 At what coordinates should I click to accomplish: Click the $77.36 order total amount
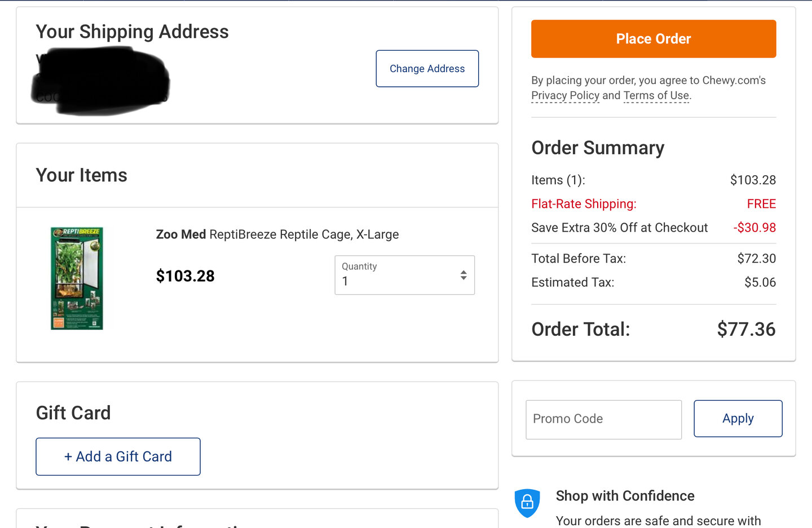tap(746, 329)
